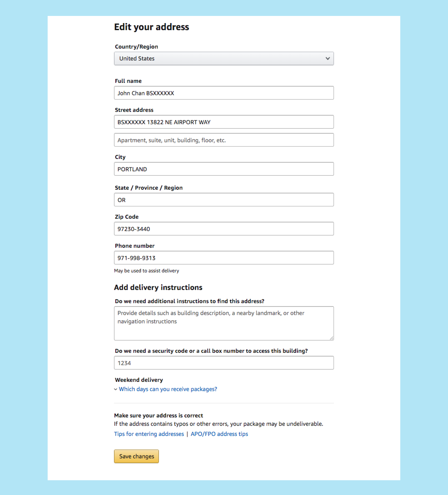Select the City field containing PORTLAND
Viewport: 448px width, 495px height.
point(224,169)
